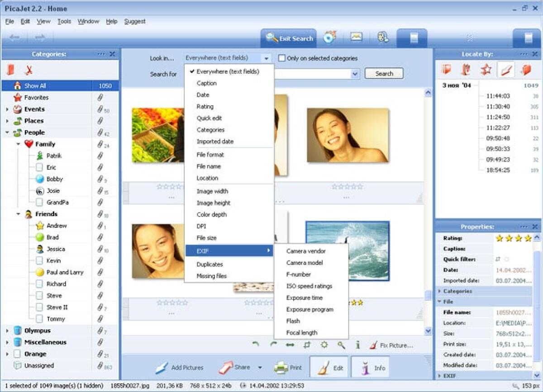Set Rating stars in Properties panel
543x392 pixels.
coord(514,237)
